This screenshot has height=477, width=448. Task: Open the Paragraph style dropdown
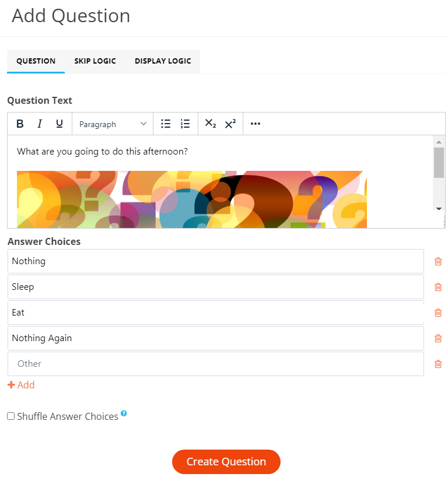pos(113,124)
